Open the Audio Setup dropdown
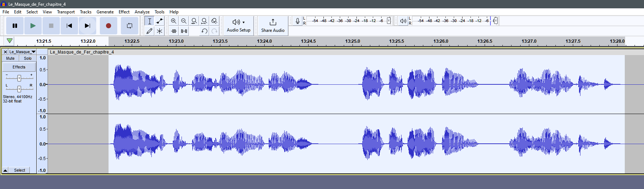Viewport: 644px width, 189px height. (239, 26)
